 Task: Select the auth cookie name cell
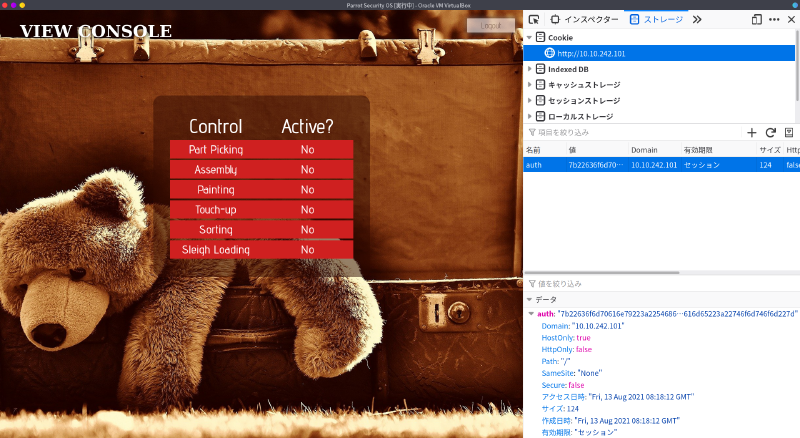pyautogui.click(x=545, y=165)
